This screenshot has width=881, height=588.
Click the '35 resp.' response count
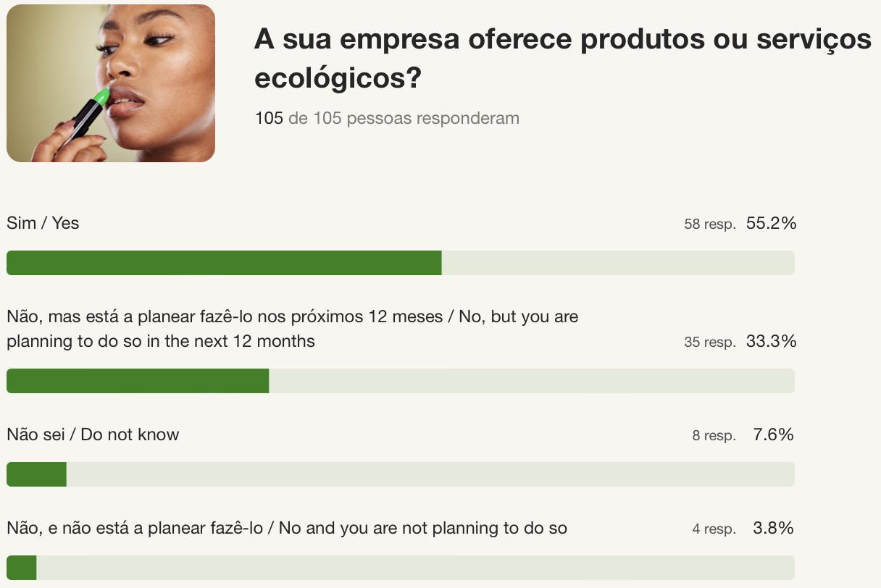710,342
